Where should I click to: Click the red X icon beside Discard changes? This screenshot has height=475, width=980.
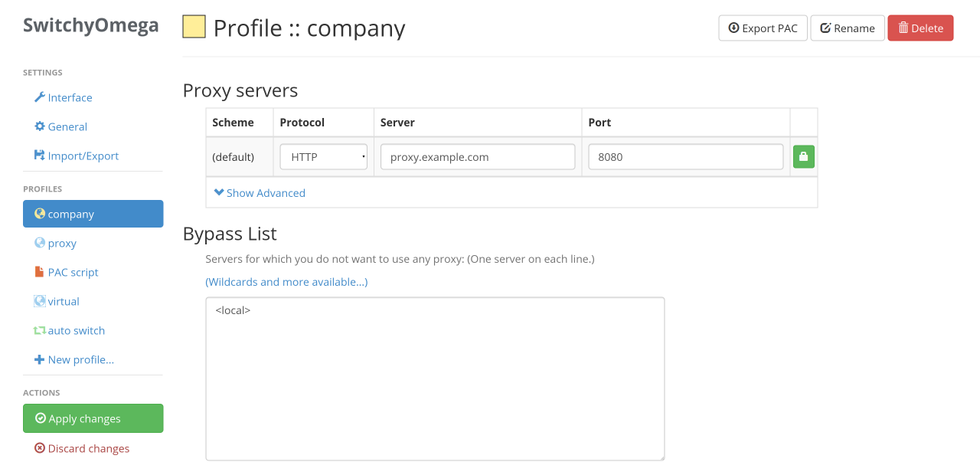[x=40, y=448]
